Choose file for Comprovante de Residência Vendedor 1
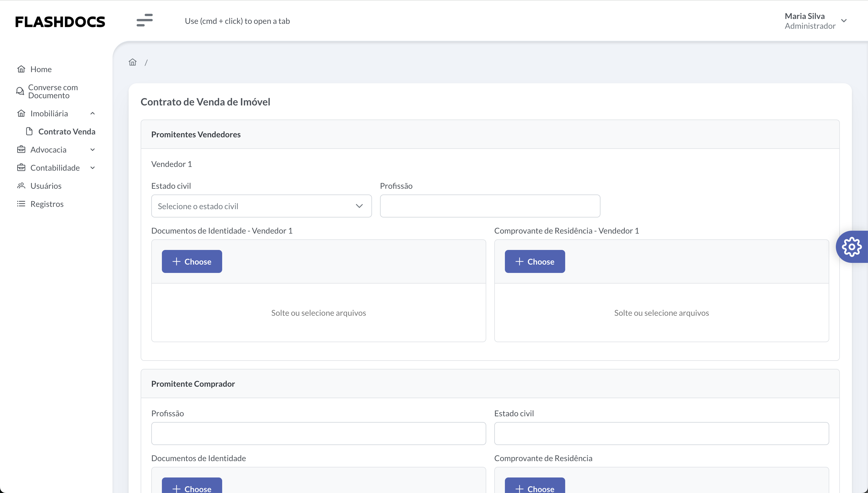 (x=534, y=261)
